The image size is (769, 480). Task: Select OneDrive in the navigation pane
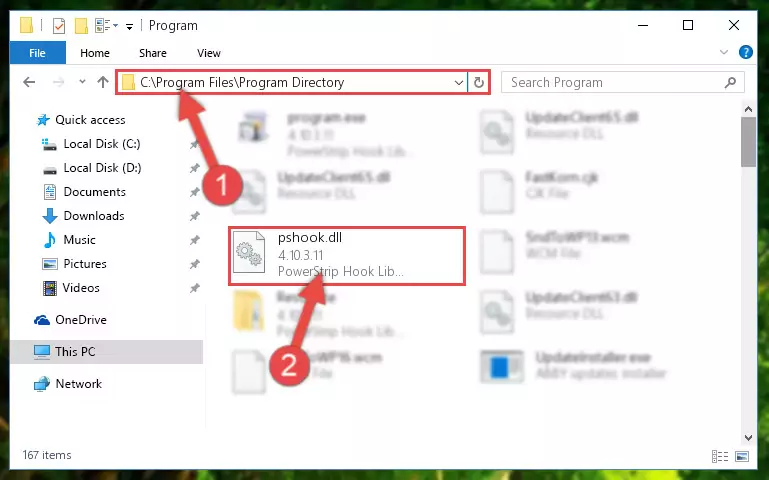coord(80,320)
